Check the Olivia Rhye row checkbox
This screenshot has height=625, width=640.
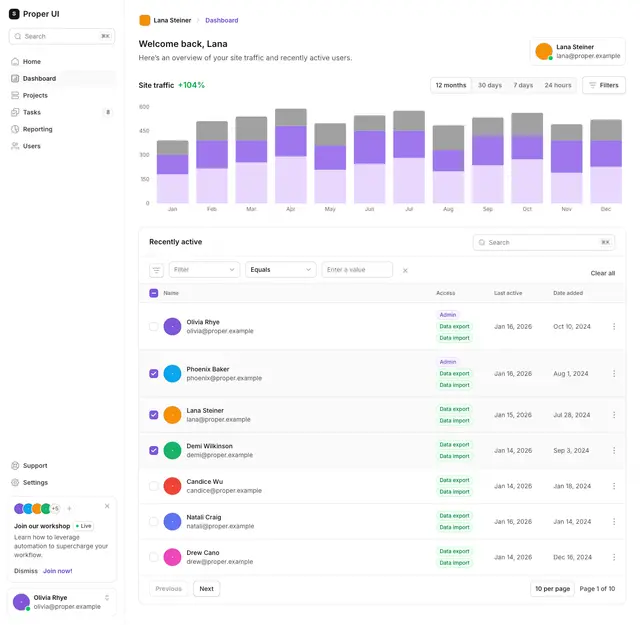tap(153, 327)
